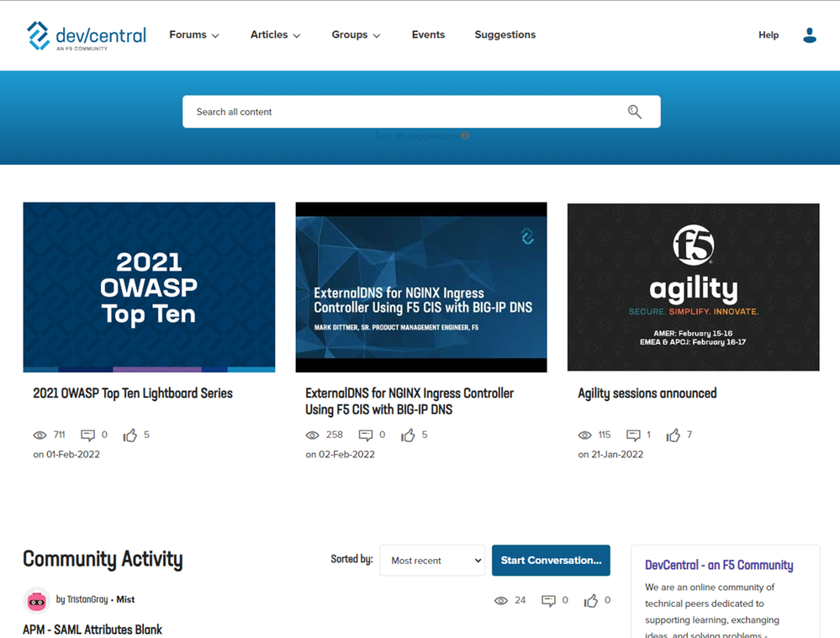Click comments icon on APM SAML post
The height and width of the screenshot is (638, 840).
pos(548,600)
